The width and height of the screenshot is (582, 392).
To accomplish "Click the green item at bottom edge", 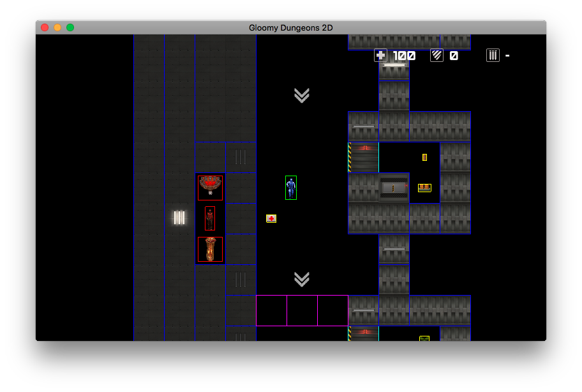I will click(x=424, y=338).
